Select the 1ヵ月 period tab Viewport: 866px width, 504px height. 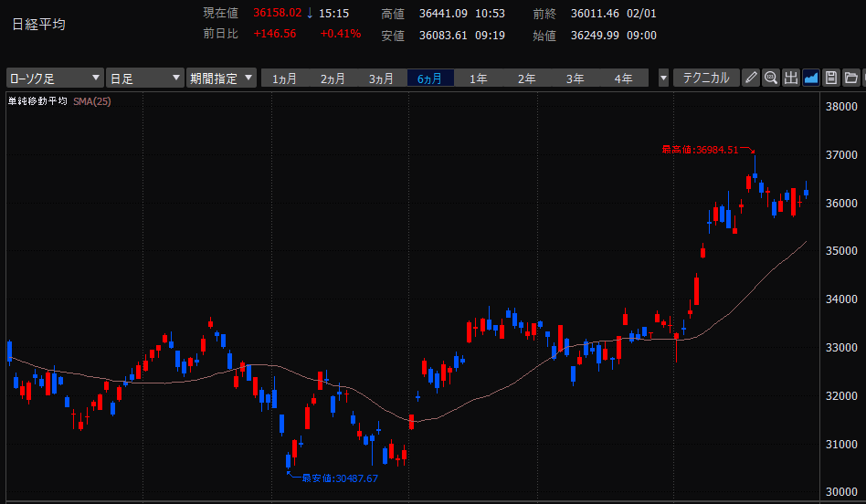coord(284,79)
